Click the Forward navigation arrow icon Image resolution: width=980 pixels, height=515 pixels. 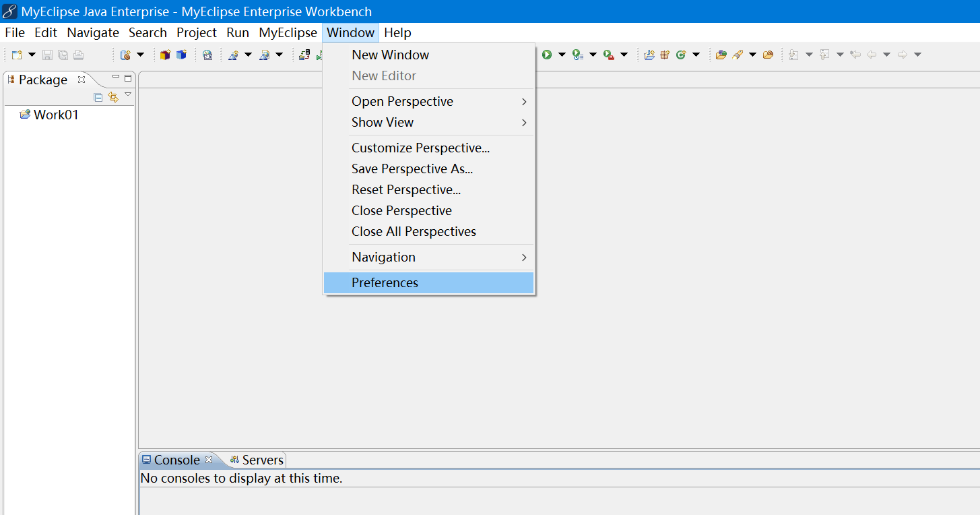[903, 55]
